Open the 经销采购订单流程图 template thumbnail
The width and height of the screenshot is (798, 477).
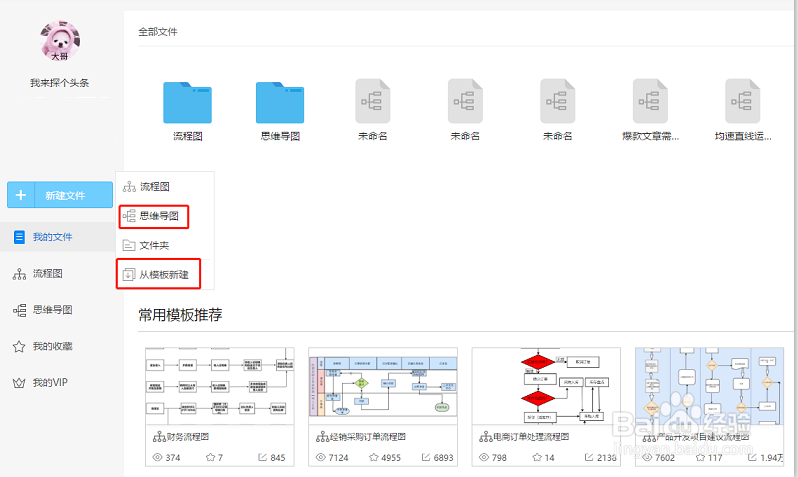coord(383,386)
